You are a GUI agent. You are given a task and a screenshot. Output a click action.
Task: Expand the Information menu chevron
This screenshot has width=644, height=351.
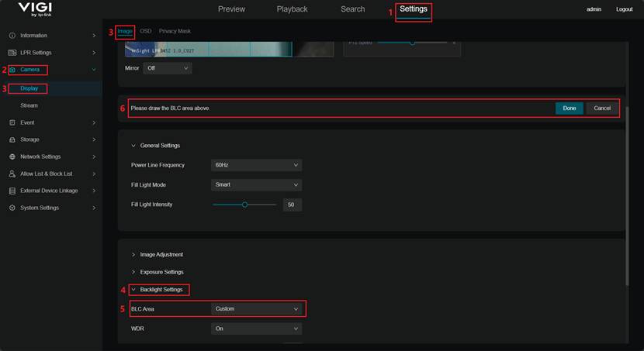(94, 36)
